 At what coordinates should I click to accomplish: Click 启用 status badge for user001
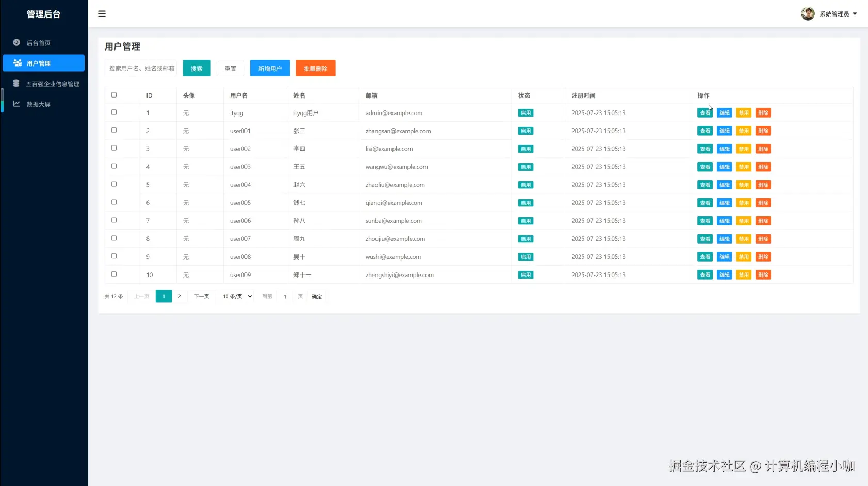[x=526, y=131]
